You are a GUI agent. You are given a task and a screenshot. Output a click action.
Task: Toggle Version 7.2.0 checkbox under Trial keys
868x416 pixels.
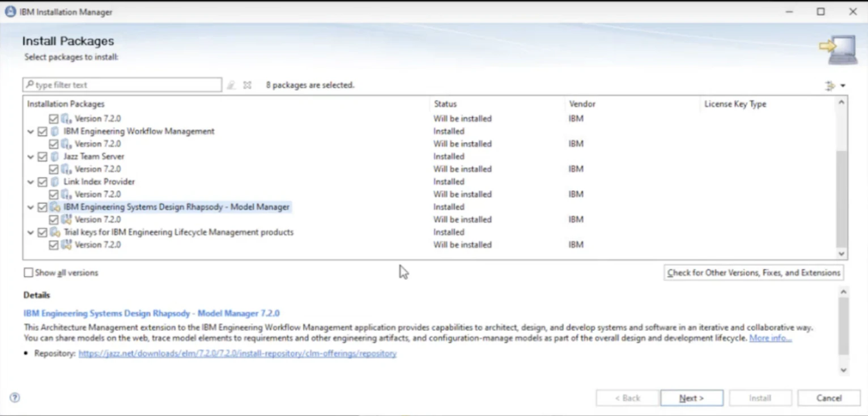tap(54, 245)
